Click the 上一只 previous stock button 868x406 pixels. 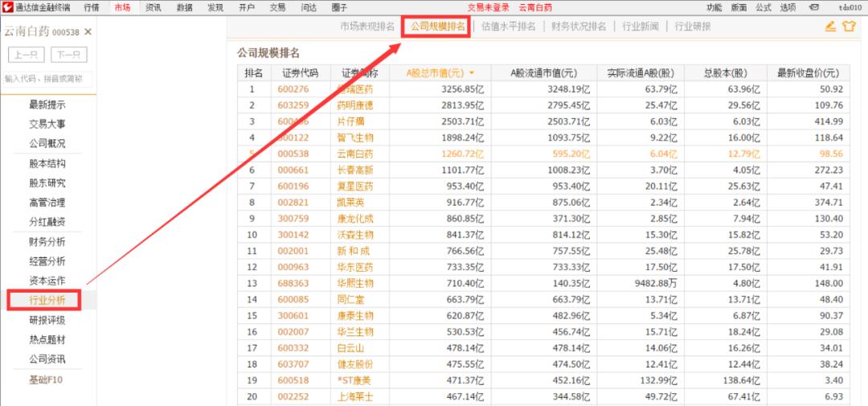(26, 55)
